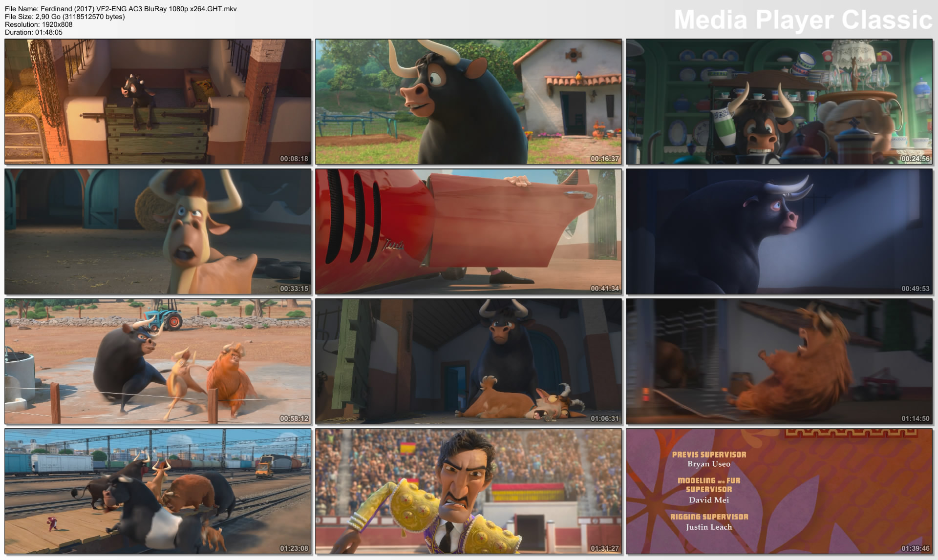Image resolution: width=938 pixels, height=560 pixels.
Task: Open the dark bull thumbnail at 00:49:53
Action: 779,231
